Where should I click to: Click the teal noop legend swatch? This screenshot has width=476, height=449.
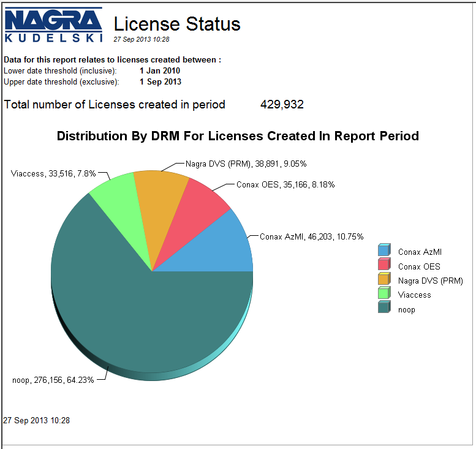pyautogui.click(x=384, y=309)
